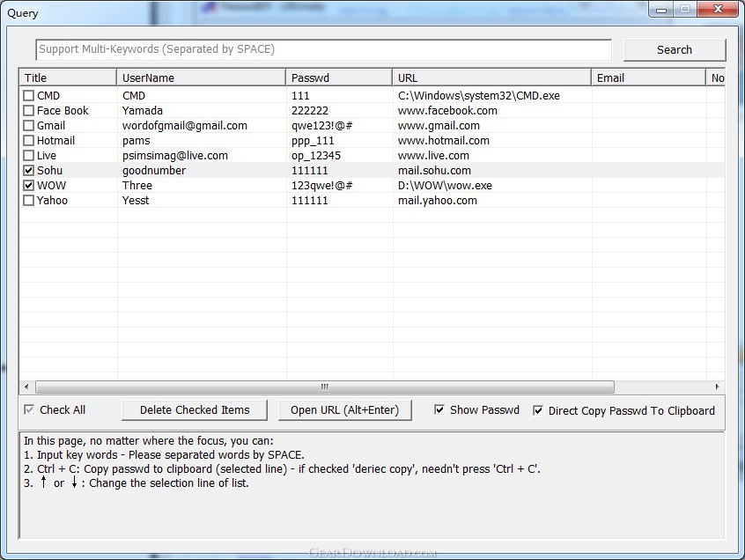Select the Face Book title text
Viewport: 745px width, 560px height.
[63, 111]
